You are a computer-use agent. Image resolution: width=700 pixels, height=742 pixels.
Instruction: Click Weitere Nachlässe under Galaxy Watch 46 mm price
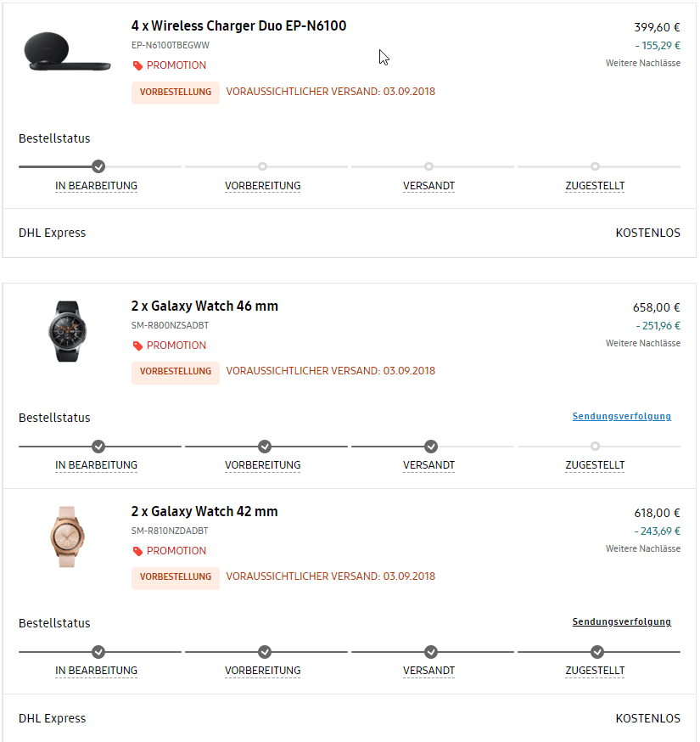click(x=643, y=343)
